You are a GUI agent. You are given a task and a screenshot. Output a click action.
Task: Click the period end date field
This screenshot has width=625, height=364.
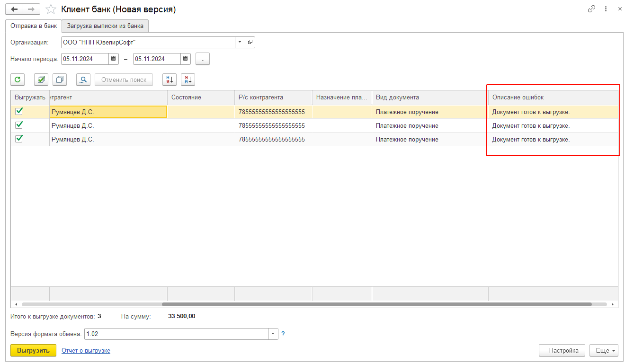pyautogui.click(x=157, y=59)
